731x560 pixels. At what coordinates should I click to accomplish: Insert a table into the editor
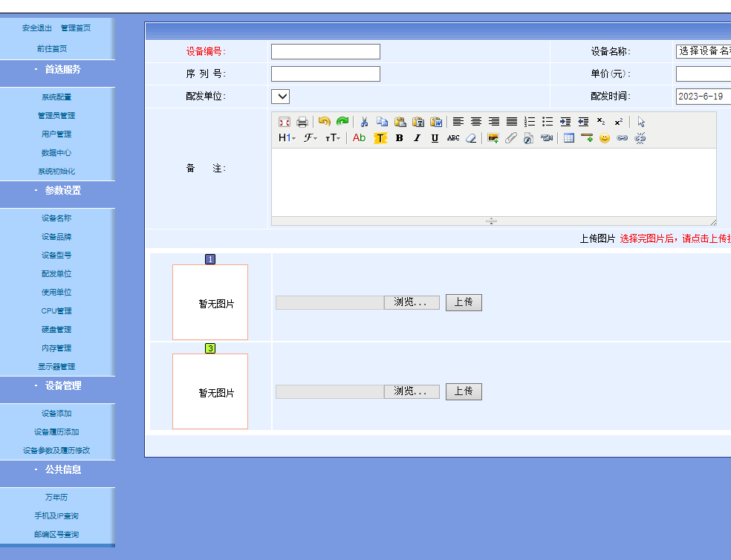(x=569, y=138)
